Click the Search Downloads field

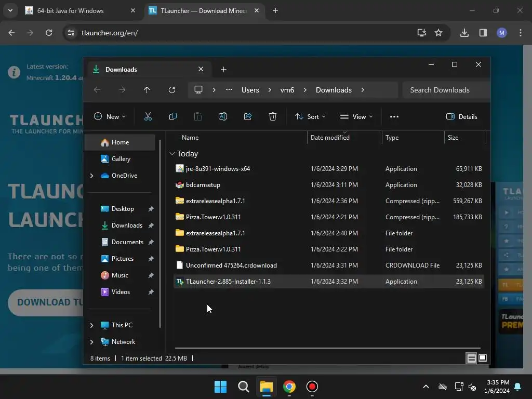446,90
